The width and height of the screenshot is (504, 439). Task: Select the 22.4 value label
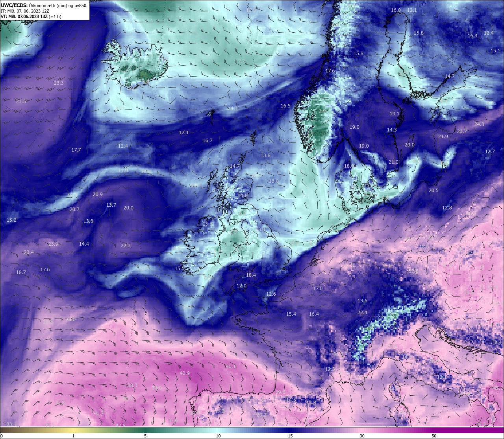[x=362, y=312]
